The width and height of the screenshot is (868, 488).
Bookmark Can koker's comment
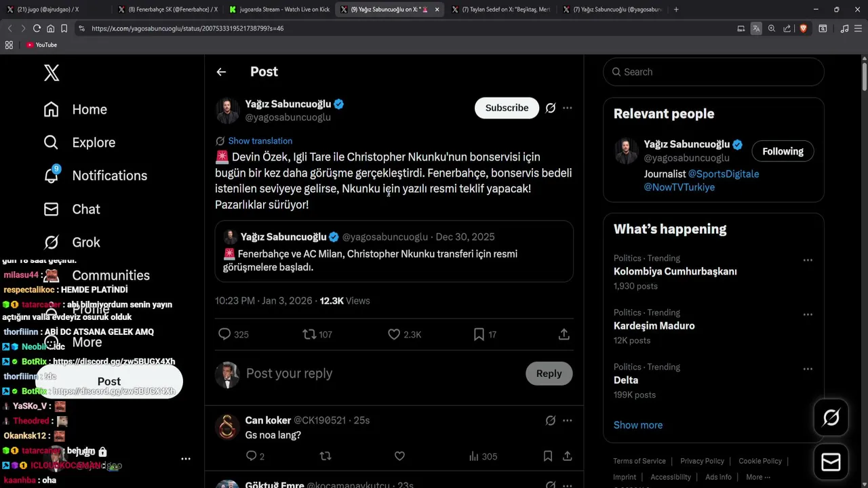click(x=548, y=456)
